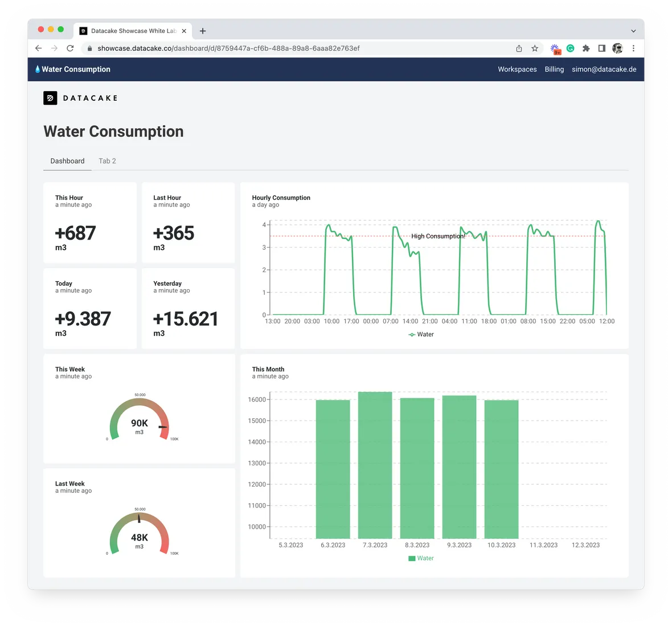Open the share page icon
Viewport: 672px width, 626px height.
pos(519,48)
